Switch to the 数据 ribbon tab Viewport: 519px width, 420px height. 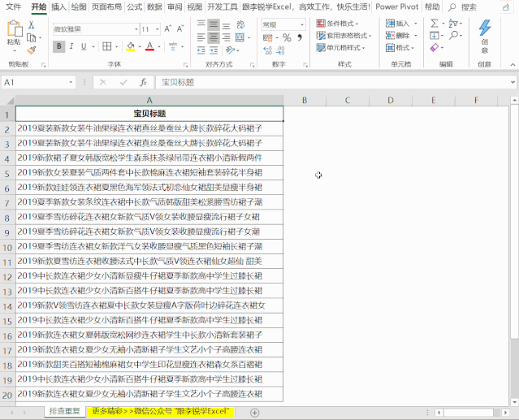pos(154,6)
